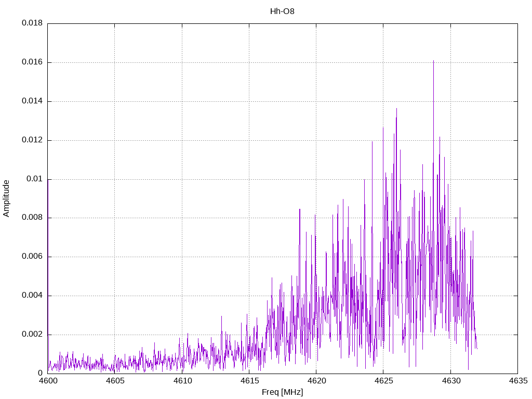This screenshot has width=532, height=399.
Task: Select the 0.004 y-axis tick label
Action: 32,296
